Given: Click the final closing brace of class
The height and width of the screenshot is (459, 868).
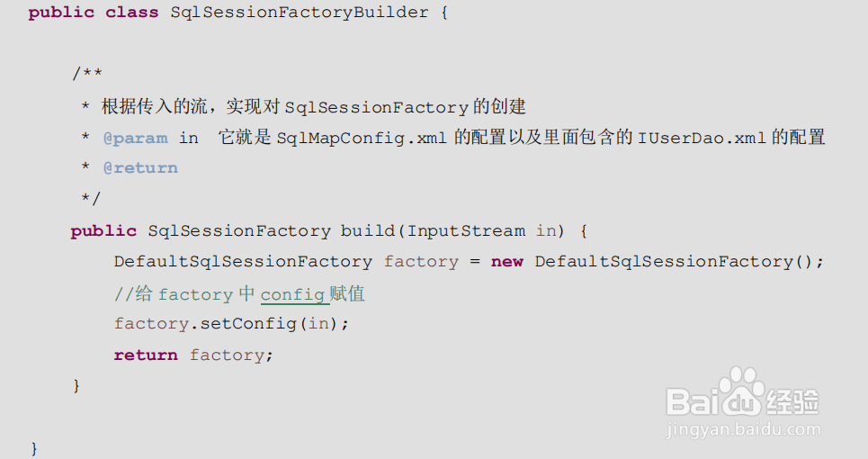Looking at the screenshot, I should [34, 447].
